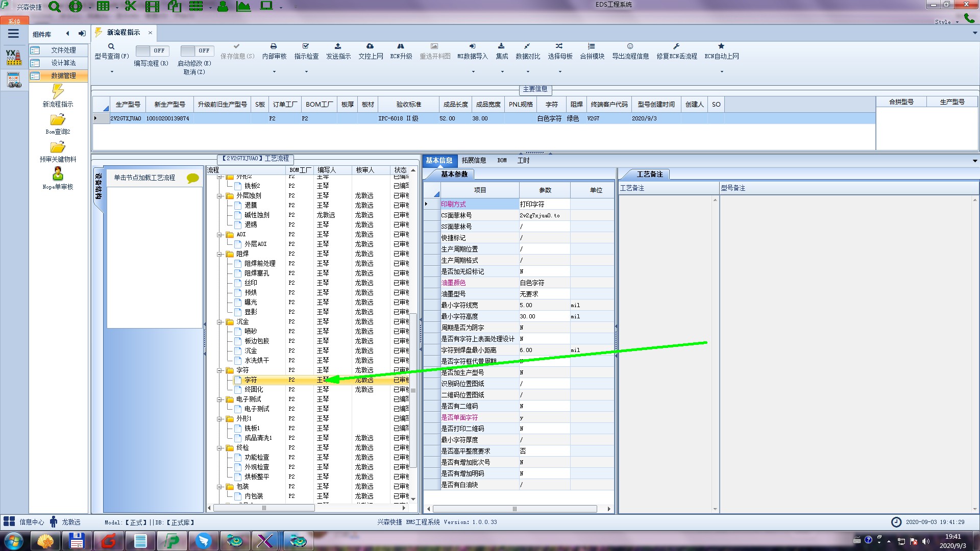The height and width of the screenshot is (551, 980).
Task: Click the 数据对比 compare icon
Action: pos(527,46)
